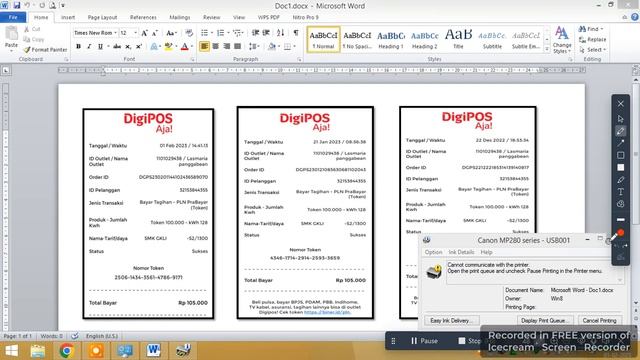The height and width of the screenshot is (360, 640).
Task: Toggle Align Text Right
Action: point(226,47)
